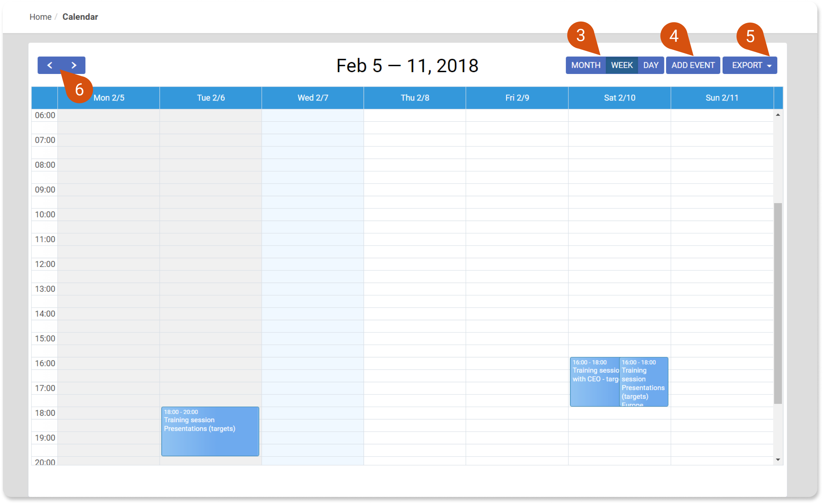823x504 pixels.
Task: Open Tuesday 18:00 Training session Presentations event
Action: point(210,431)
